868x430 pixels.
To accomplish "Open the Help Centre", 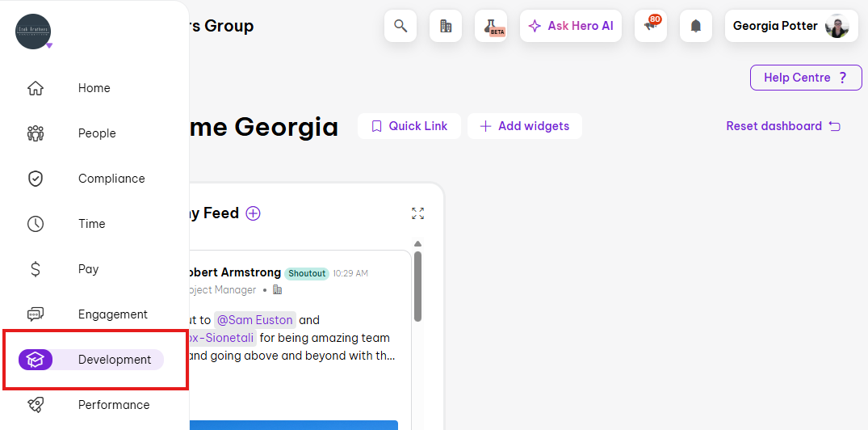I will [806, 78].
